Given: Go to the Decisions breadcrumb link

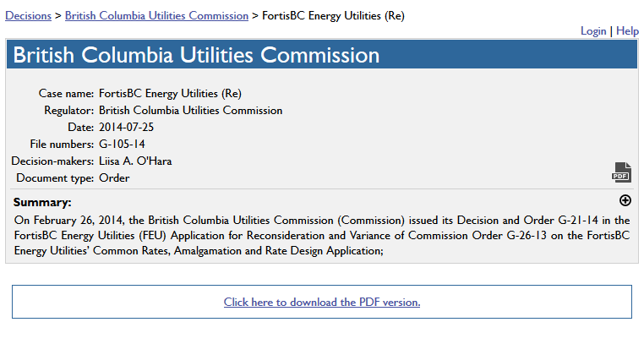Looking at the screenshot, I should click(x=29, y=15).
